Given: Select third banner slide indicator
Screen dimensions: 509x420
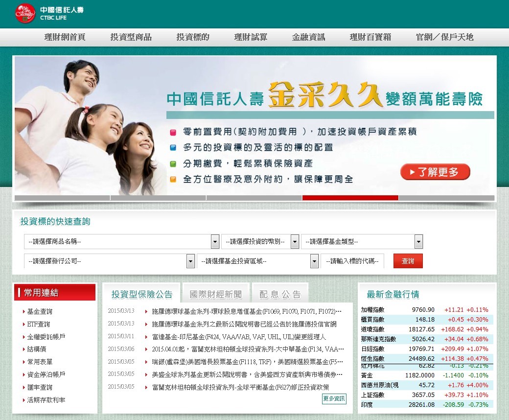Looking at the screenshot, I should tap(254, 198).
